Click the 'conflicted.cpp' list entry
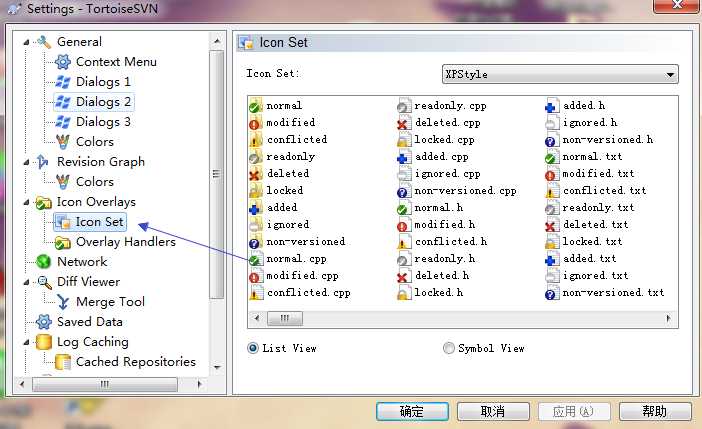This screenshot has width=702, height=429. click(300, 293)
